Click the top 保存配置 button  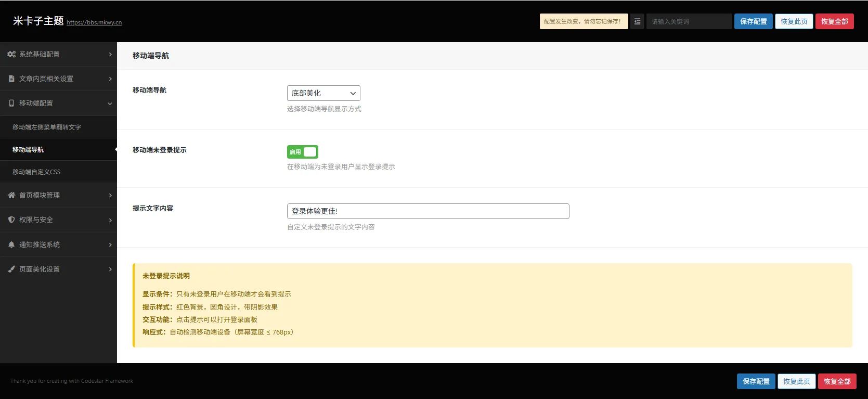coord(753,21)
